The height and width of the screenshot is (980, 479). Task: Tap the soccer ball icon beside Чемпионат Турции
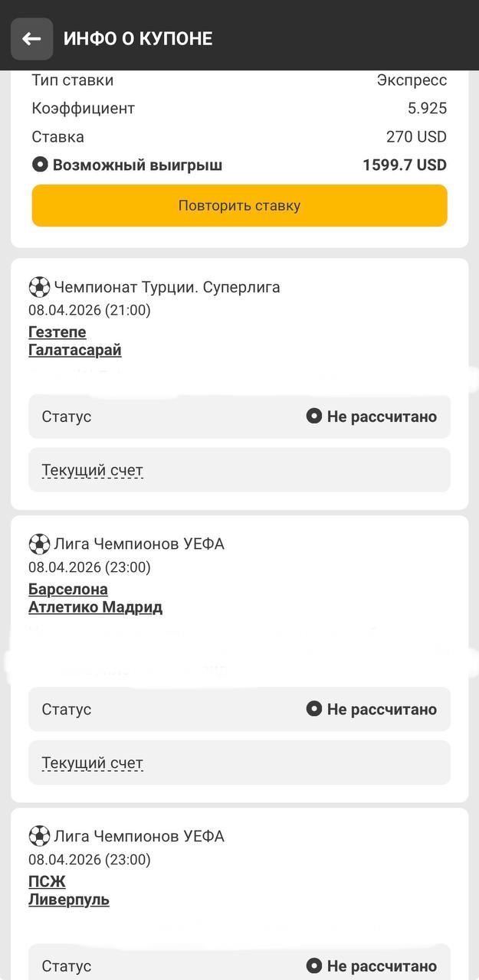click(39, 287)
